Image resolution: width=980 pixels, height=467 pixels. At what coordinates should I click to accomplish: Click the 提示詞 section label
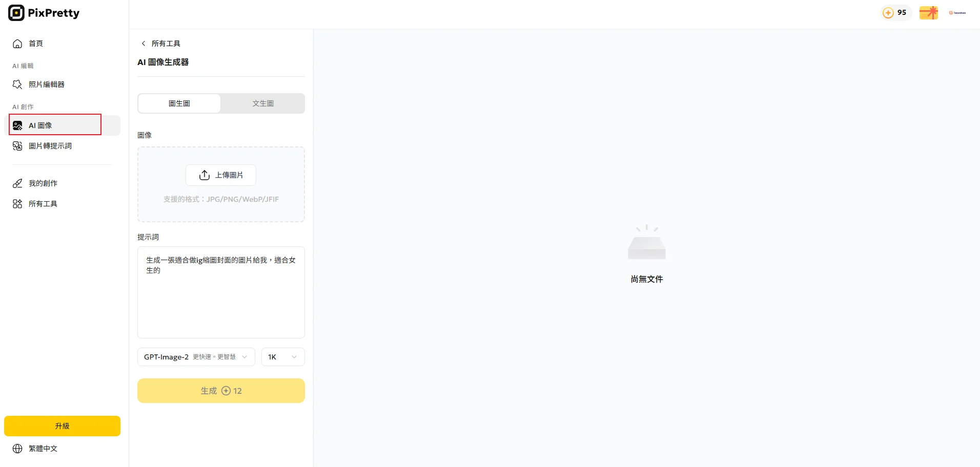[x=148, y=237]
